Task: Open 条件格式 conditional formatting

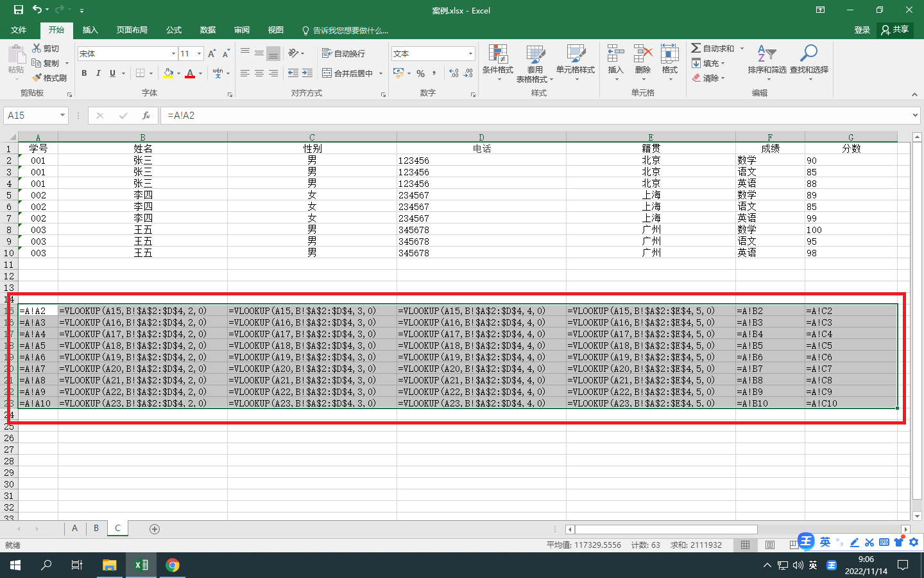Action: pos(498,63)
